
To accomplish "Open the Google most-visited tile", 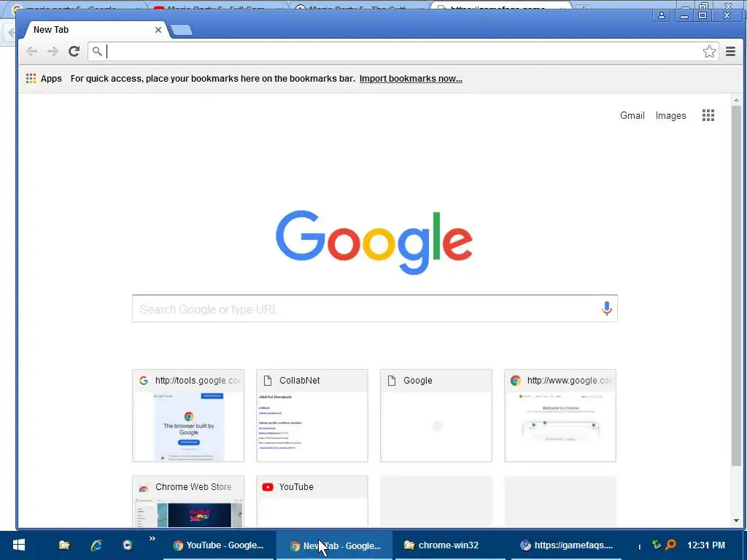I will (436, 415).
